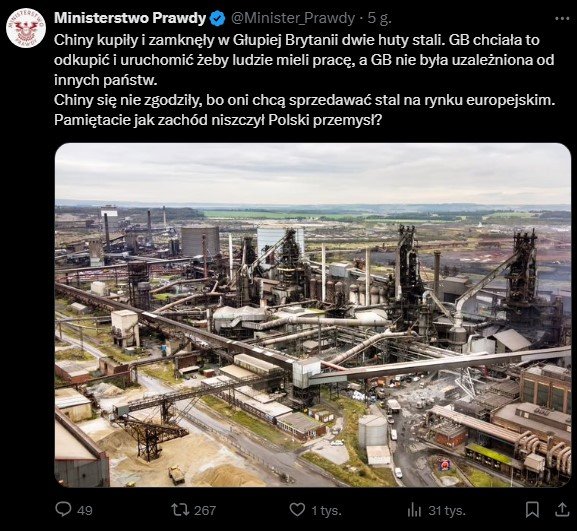This screenshot has height=531, width=577.
Task: Click the blue verified badge
Action: click(x=217, y=19)
